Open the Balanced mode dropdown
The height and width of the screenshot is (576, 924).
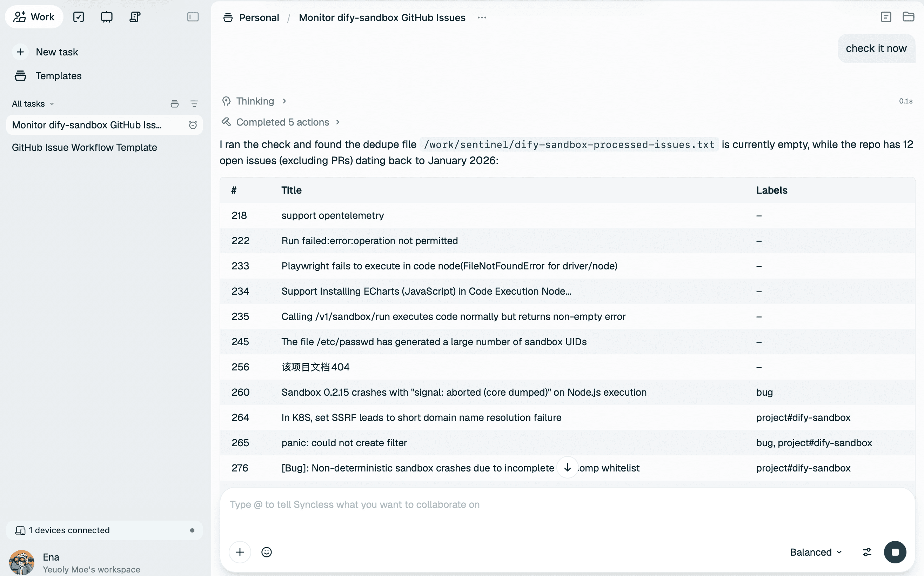(x=816, y=552)
